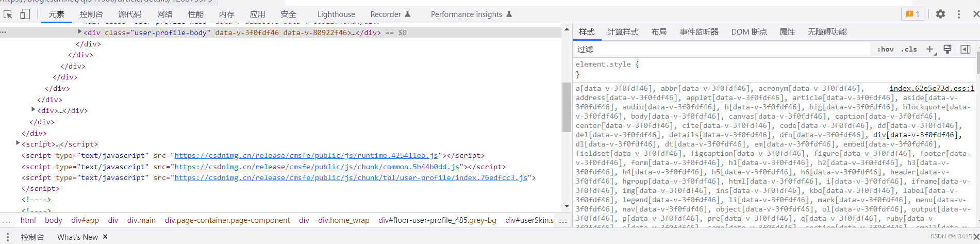Image resolution: width=980 pixels, height=244 pixels.
Task: Select the div[data-v-3f0fdf46] selector text
Action: click(917, 135)
